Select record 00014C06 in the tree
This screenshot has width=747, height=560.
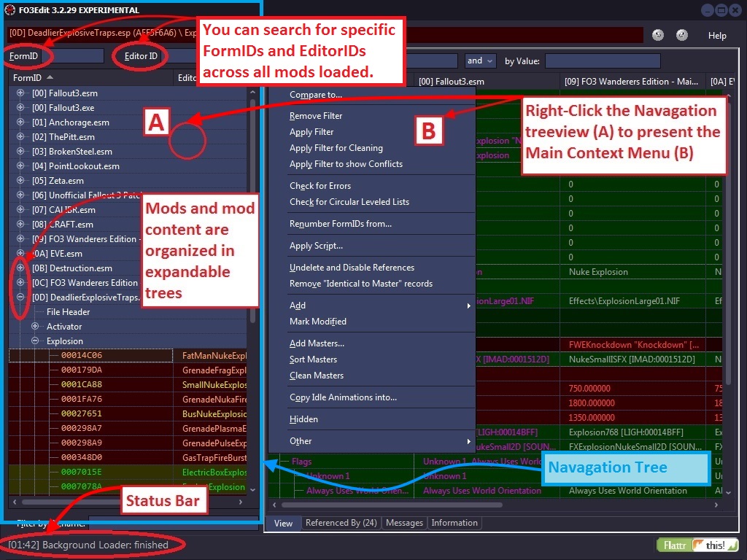coord(82,355)
